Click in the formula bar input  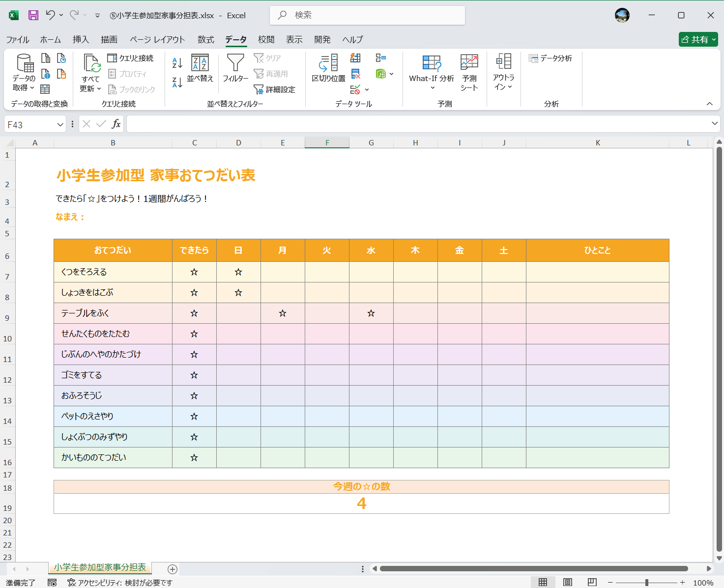pyautogui.click(x=418, y=124)
